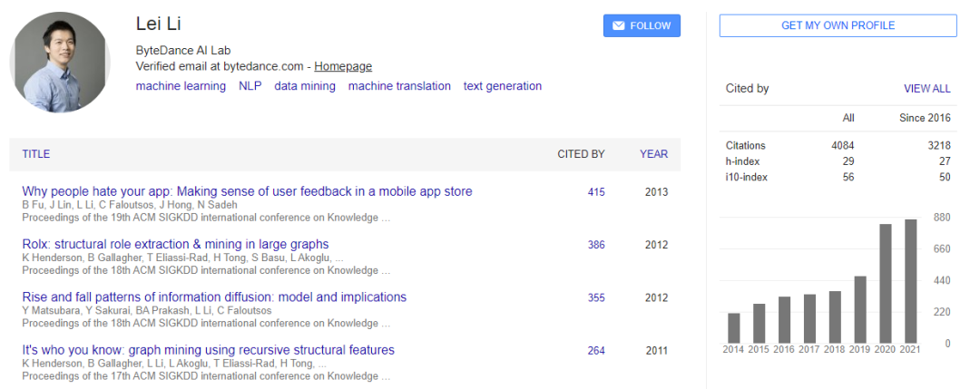
Task: Open "It's who you know" paper
Action: point(208,350)
